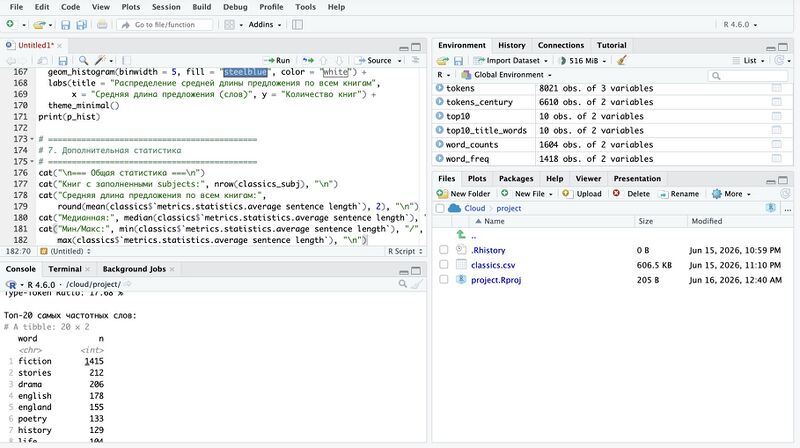This screenshot has width=800, height=448.
Task: Collapse the code fold at line 173
Action: coord(32,139)
